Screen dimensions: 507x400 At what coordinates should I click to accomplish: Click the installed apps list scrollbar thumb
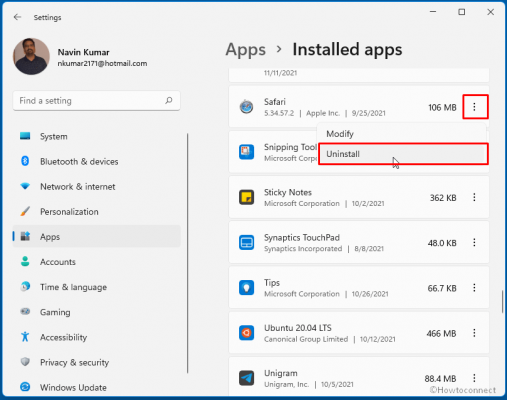coord(503,302)
